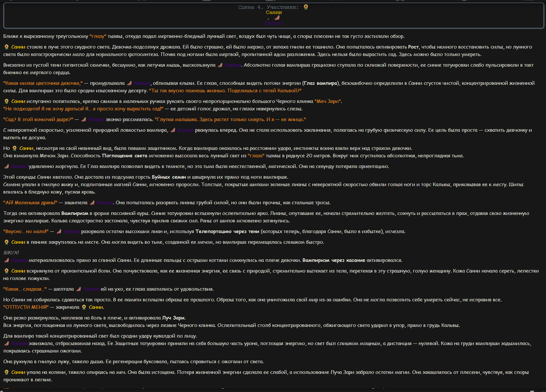Click Санни name before 'вскрикнула от пронзительной боли'
Image resolution: width=546 pixels, height=392 pixels.
coord(18,271)
